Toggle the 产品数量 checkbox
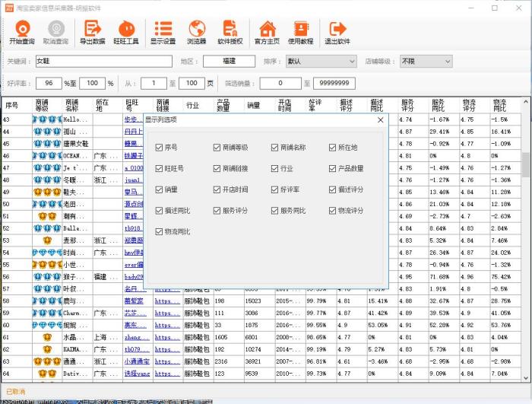Image resolution: width=532 pixels, height=404 pixels. click(333, 169)
